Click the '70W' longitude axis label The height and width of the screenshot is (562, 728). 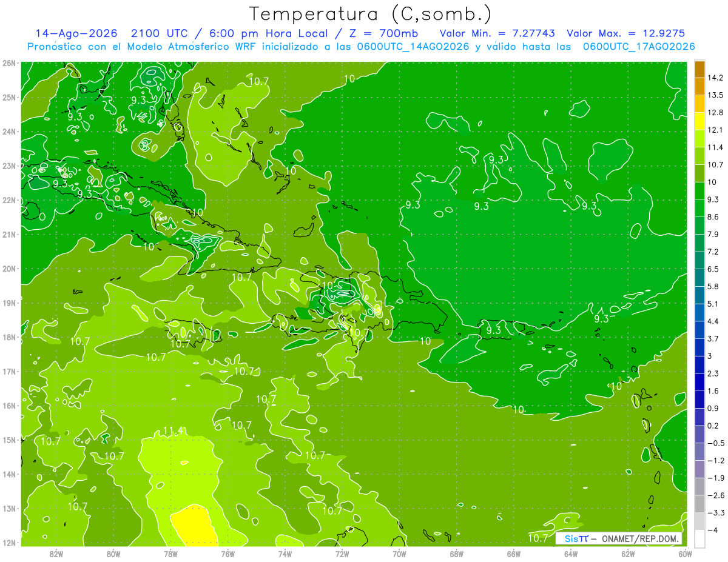399,554
